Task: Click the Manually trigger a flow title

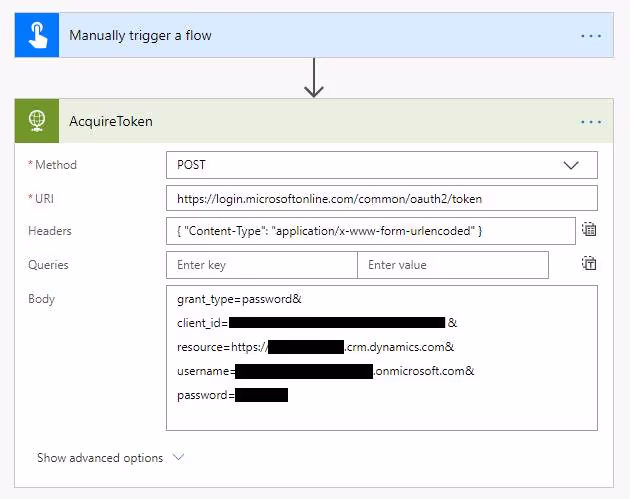Action: (x=140, y=35)
